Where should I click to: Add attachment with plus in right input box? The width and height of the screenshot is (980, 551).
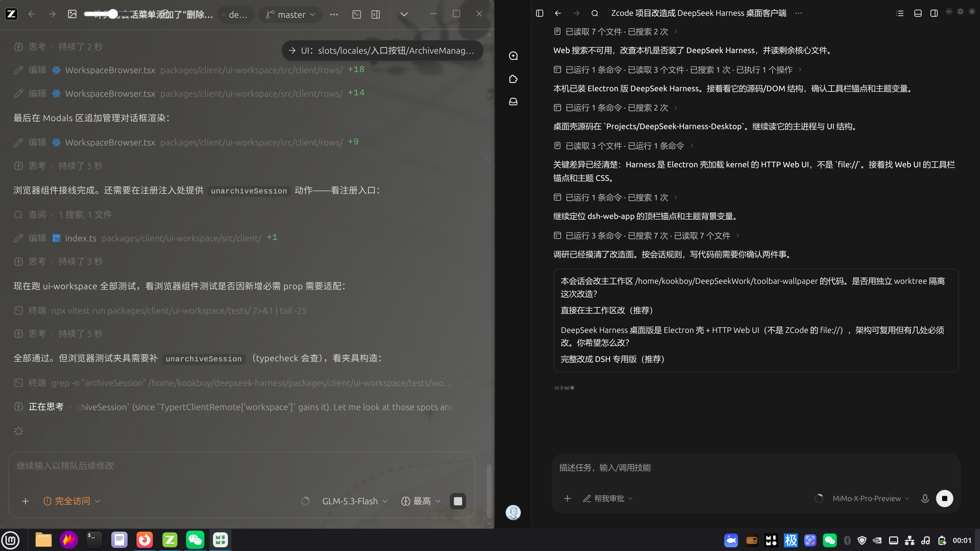567,498
